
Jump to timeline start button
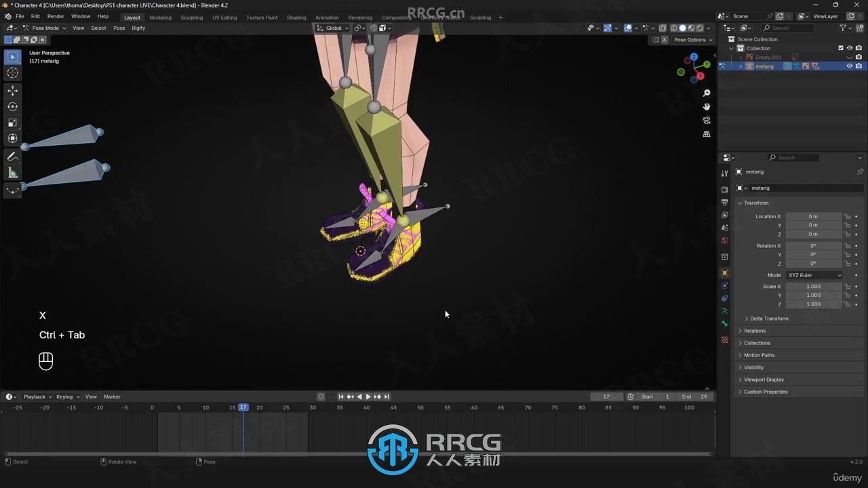pyautogui.click(x=341, y=396)
